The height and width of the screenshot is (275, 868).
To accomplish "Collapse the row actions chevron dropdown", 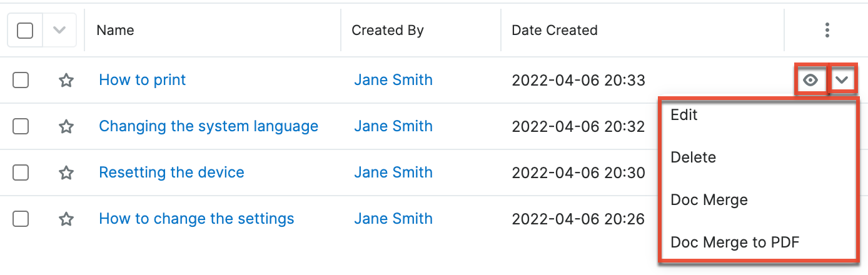I will point(843,80).
